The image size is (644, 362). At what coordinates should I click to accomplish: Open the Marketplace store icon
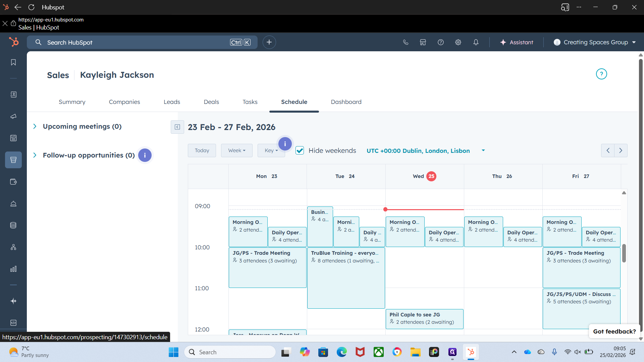pyautogui.click(x=423, y=42)
